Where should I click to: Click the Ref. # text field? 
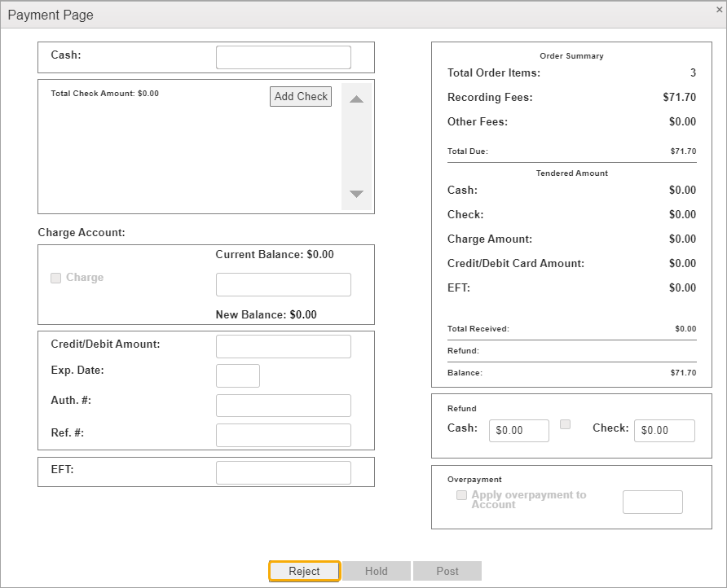283,435
